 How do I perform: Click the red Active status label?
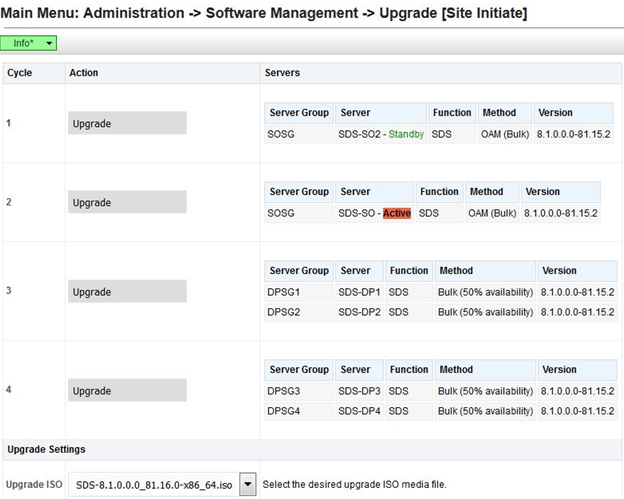pos(397,213)
